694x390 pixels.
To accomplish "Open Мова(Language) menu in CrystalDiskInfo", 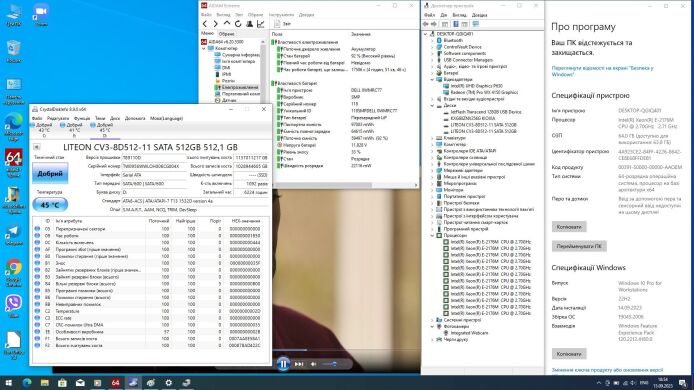I will [166, 118].
